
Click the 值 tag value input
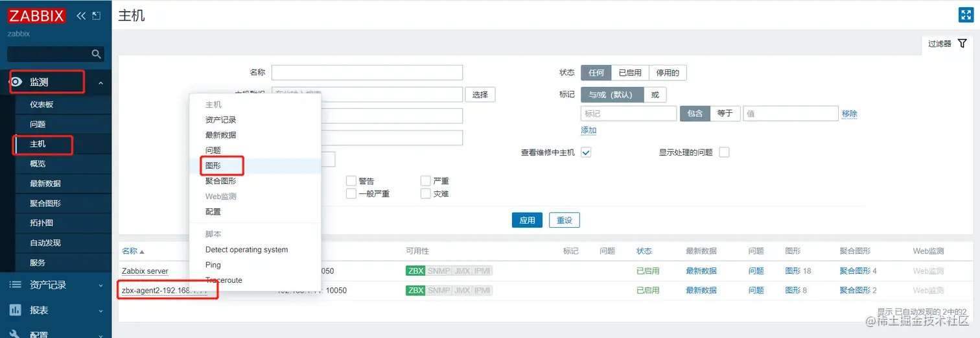click(791, 114)
